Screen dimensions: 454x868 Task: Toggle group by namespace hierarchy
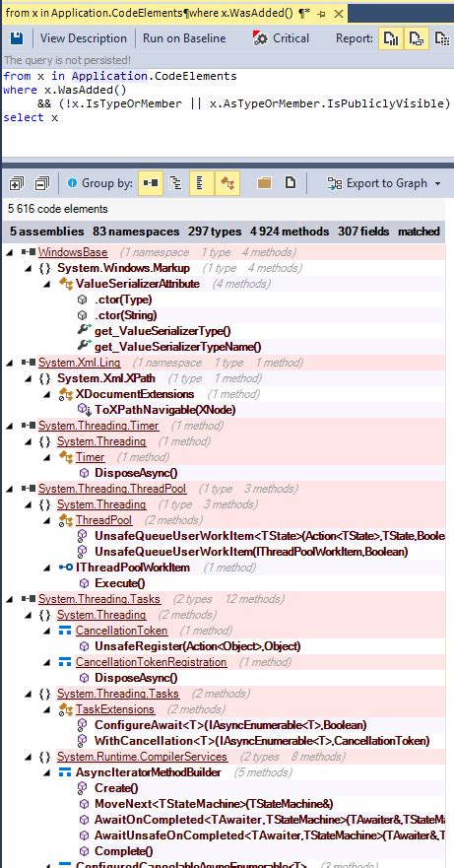coord(176,183)
